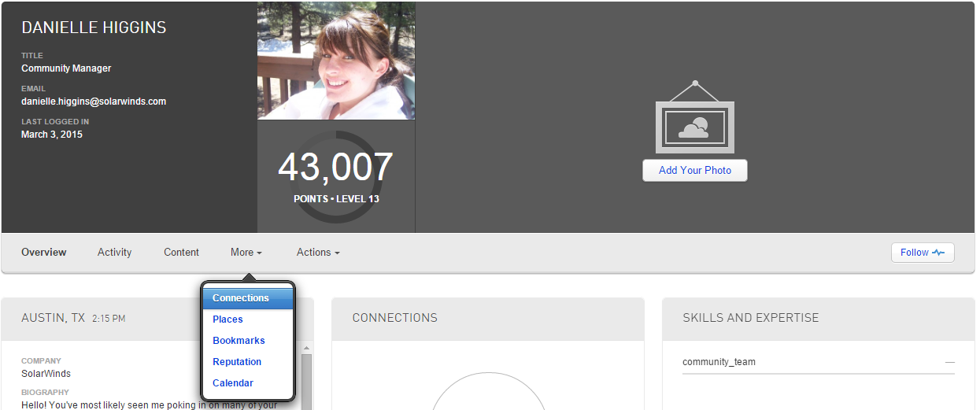980x410 pixels.
Task: Click the email danielle.higgins@solarwinds.com
Action: (94, 102)
